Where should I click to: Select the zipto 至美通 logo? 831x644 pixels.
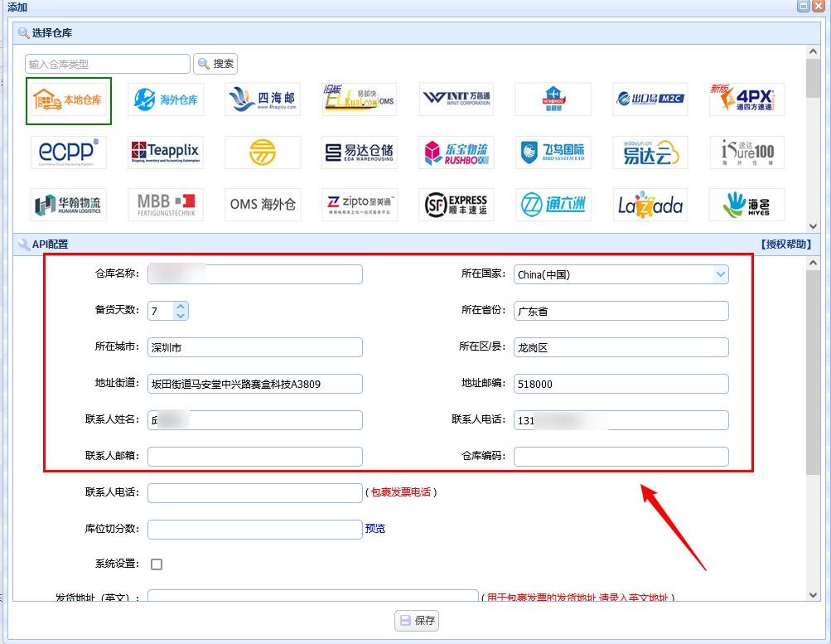click(x=360, y=205)
